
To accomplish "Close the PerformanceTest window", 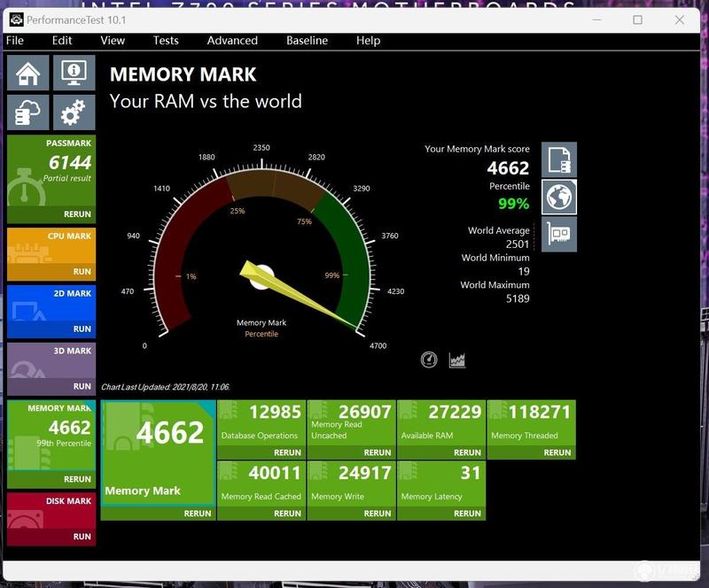I will [679, 19].
